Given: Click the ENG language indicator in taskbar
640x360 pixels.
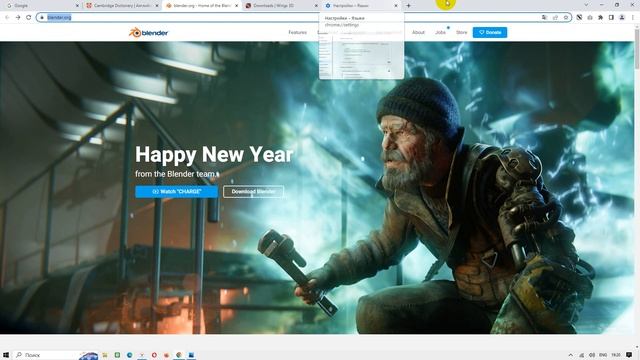Looking at the screenshot, I should pyautogui.click(x=602, y=355).
